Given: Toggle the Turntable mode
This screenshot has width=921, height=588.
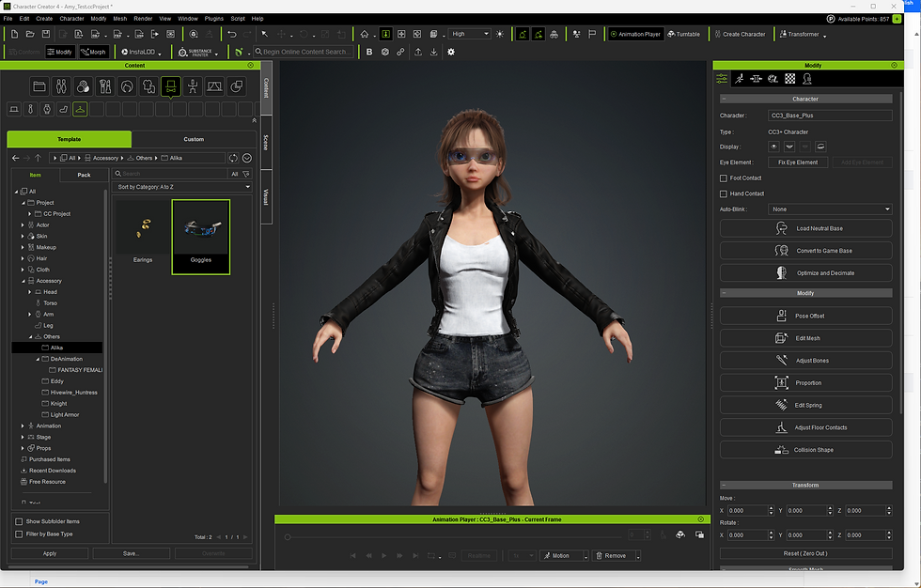Looking at the screenshot, I should (684, 34).
